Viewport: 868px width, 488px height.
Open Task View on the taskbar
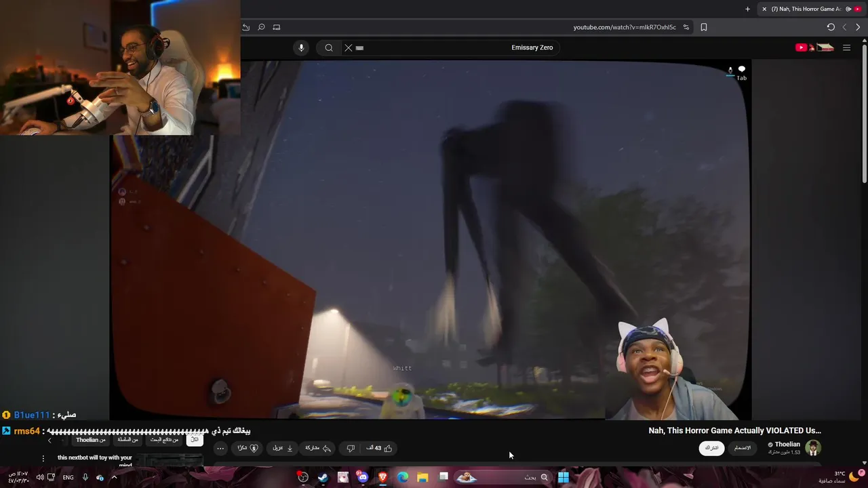pos(443,477)
